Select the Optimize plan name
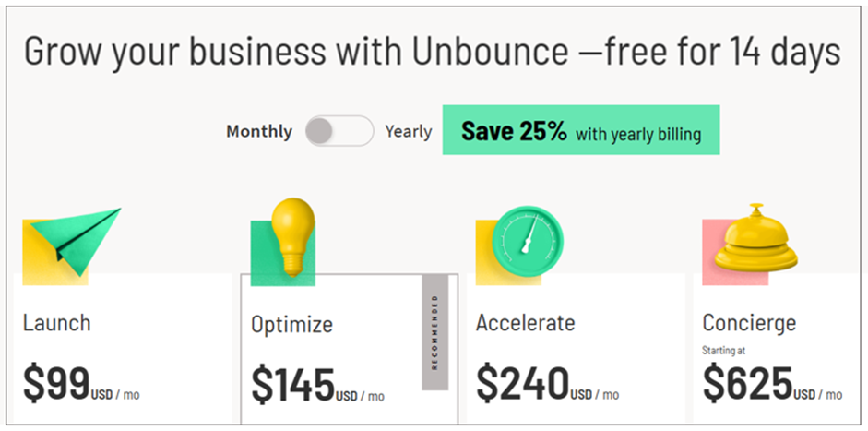Image resolution: width=868 pixels, height=431 pixels. pos(291,325)
